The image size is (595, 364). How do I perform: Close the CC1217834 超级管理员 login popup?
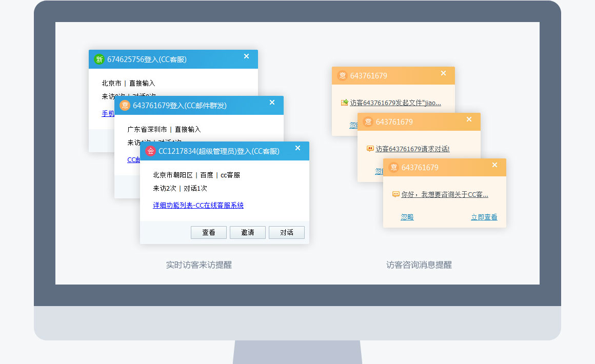[298, 148]
